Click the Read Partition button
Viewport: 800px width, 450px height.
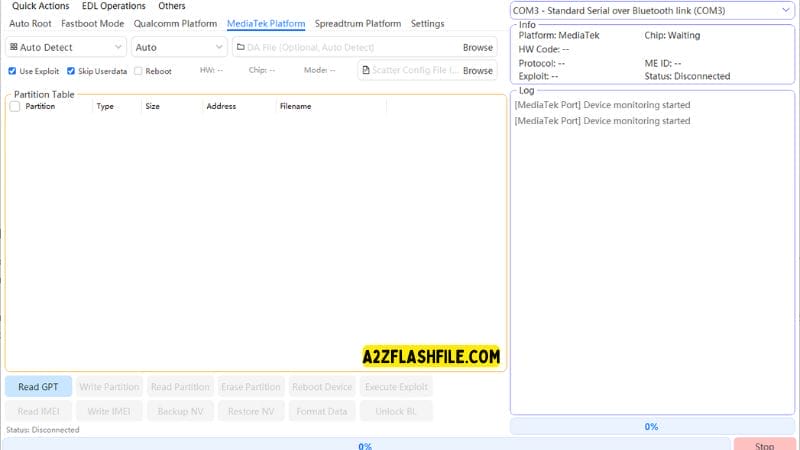coord(180,387)
